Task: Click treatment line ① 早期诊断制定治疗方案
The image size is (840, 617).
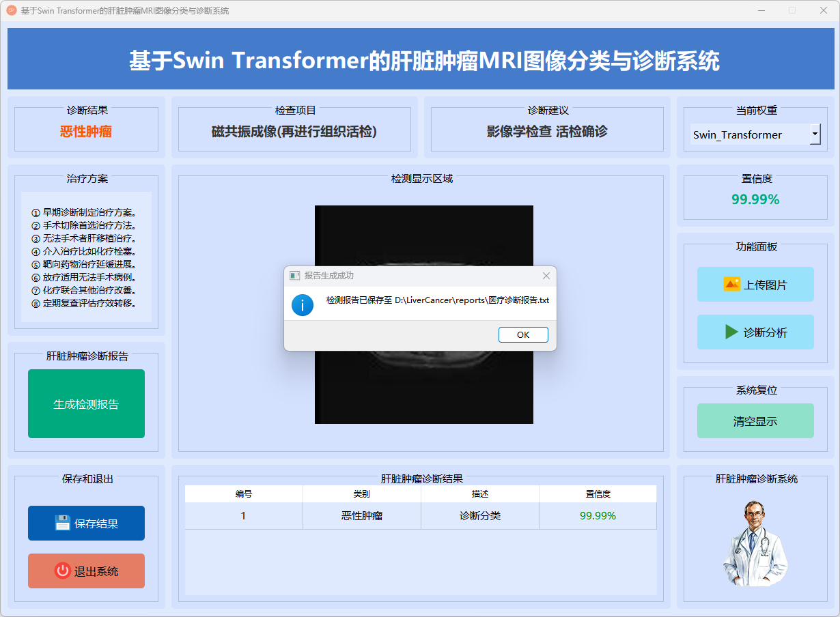Action: click(x=84, y=212)
